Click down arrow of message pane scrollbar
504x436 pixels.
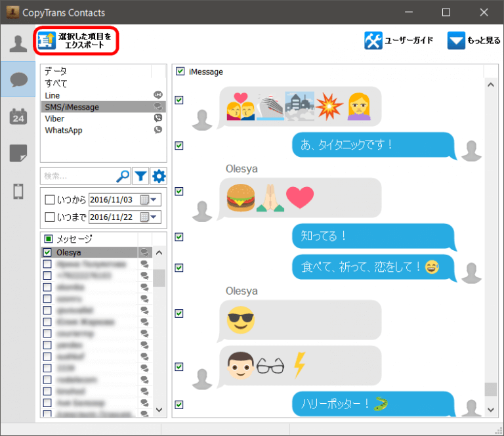490,410
